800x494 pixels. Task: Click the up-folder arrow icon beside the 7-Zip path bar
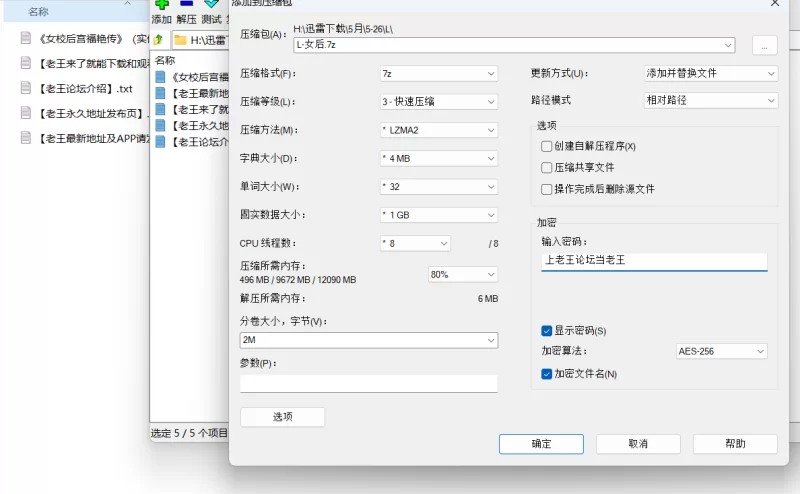[x=158, y=39]
